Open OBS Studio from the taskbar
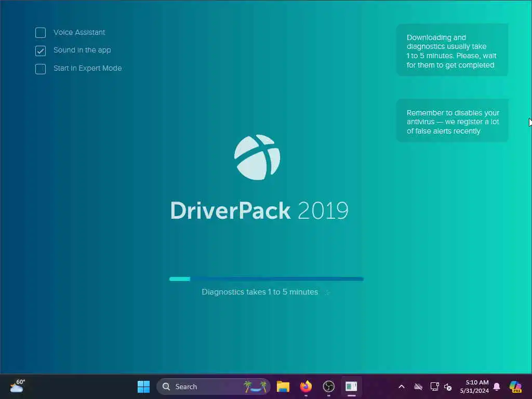This screenshot has width=532, height=399. pos(328,387)
